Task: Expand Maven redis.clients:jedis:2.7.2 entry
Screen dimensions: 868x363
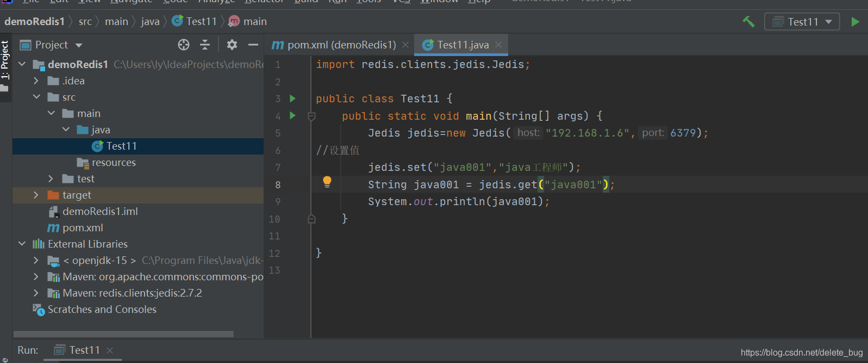Action: tap(36, 293)
